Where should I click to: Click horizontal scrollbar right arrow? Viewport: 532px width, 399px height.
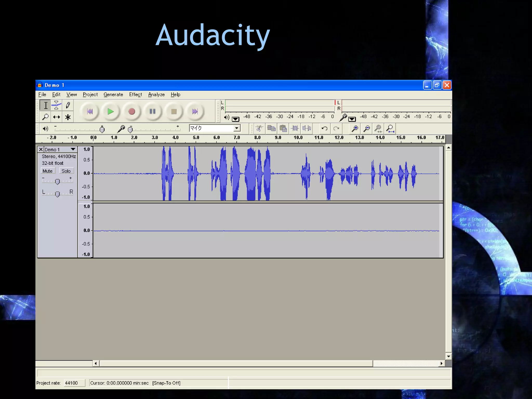(x=441, y=363)
